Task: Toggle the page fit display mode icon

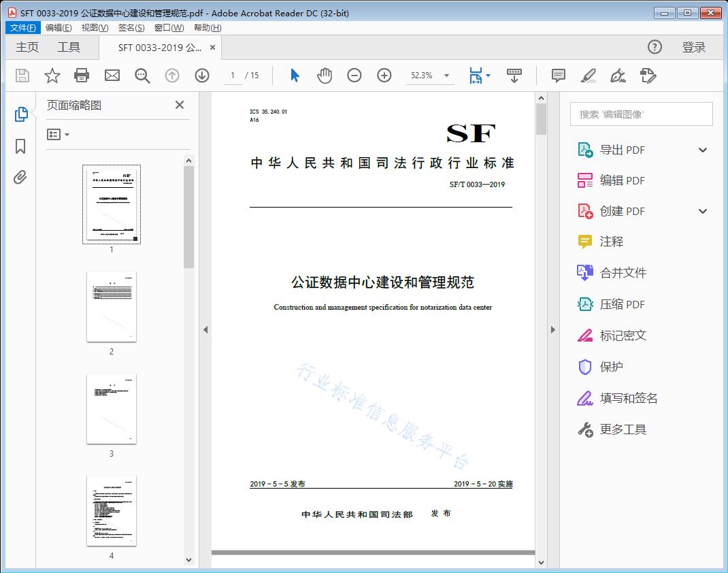Action: [476, 76]
